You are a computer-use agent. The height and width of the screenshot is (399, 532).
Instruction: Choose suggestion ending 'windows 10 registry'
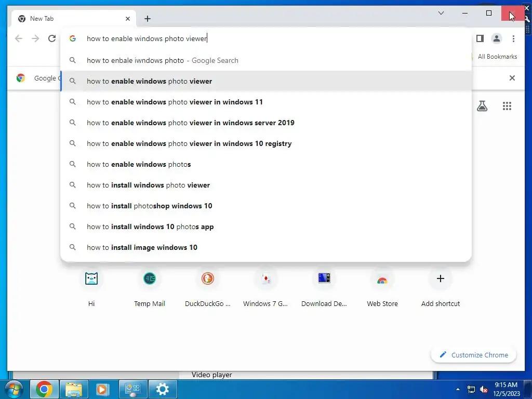coord(266,143)
